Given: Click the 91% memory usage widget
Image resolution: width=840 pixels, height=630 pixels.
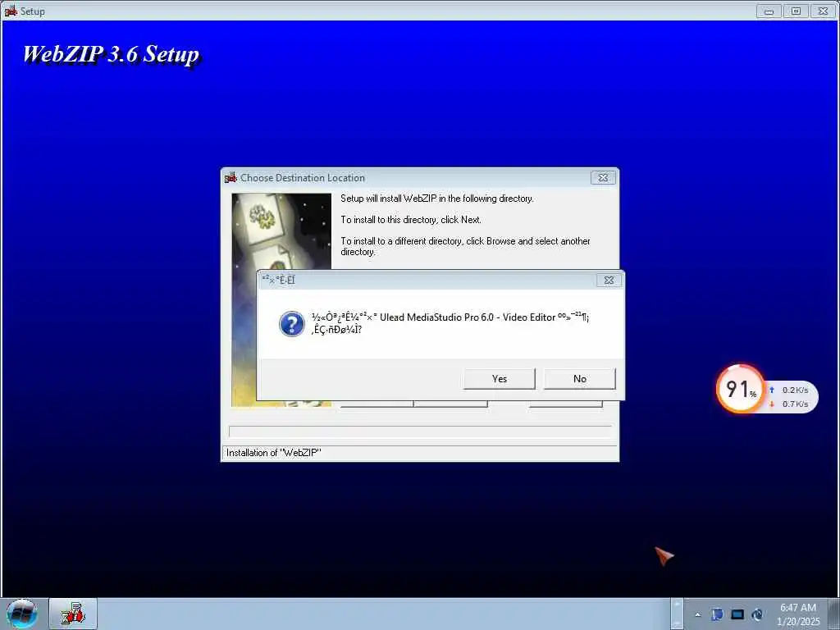Looking at the screenshot, I should point(741,389).
